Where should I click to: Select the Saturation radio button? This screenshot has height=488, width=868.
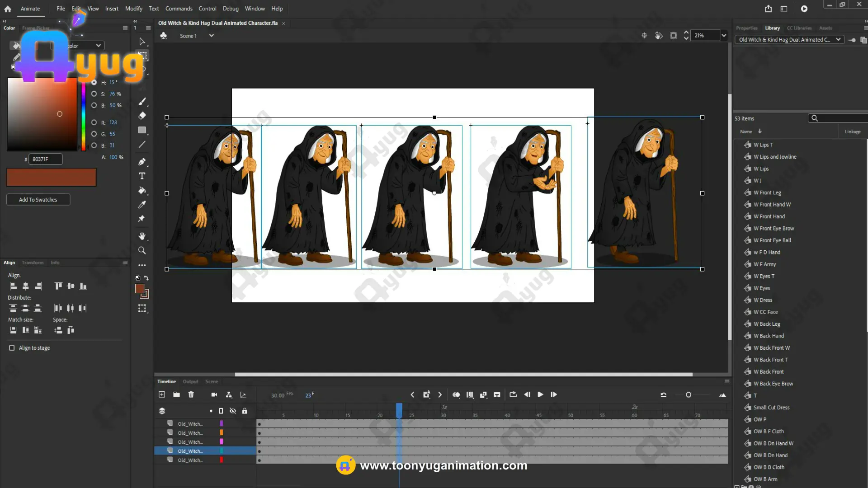coord(94,94)
